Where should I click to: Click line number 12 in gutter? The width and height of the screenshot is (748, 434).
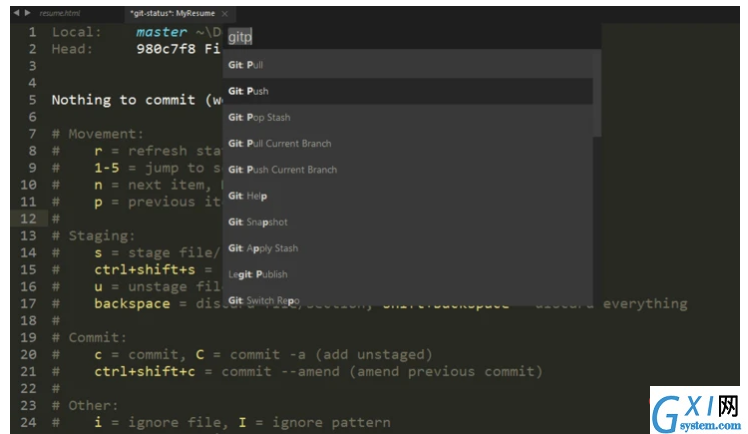28,219
